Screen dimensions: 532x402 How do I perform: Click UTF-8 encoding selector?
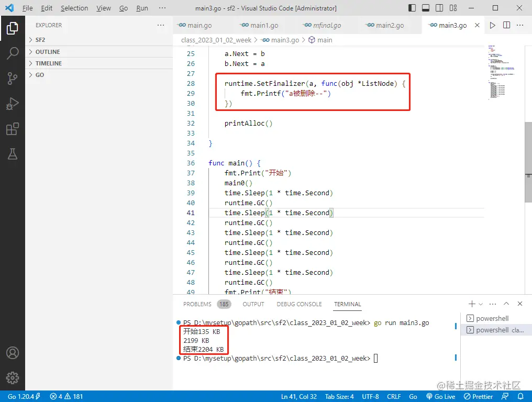pyautogui.click(x=370, y=396)
